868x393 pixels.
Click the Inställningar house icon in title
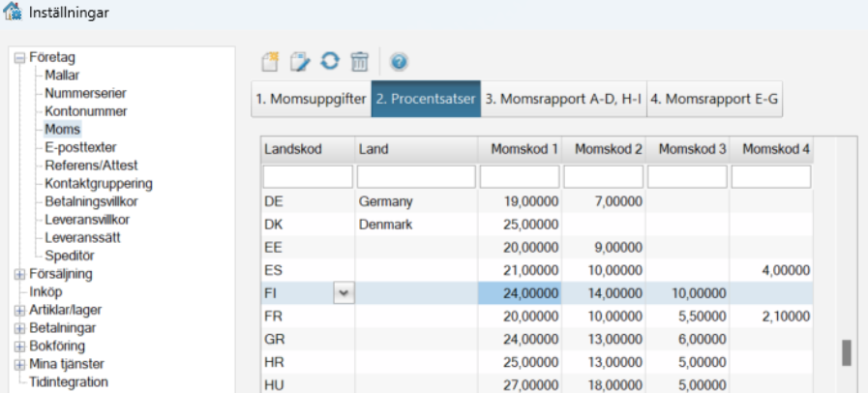coord(13,11)
